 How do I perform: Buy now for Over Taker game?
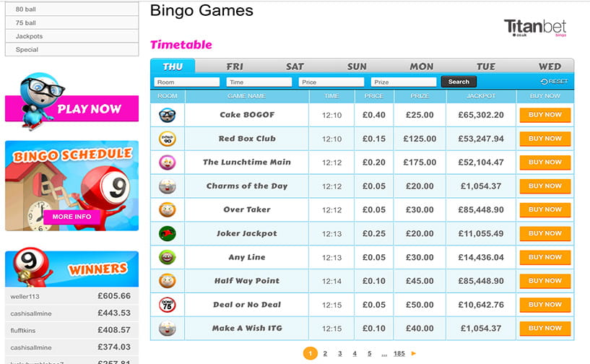545,209
